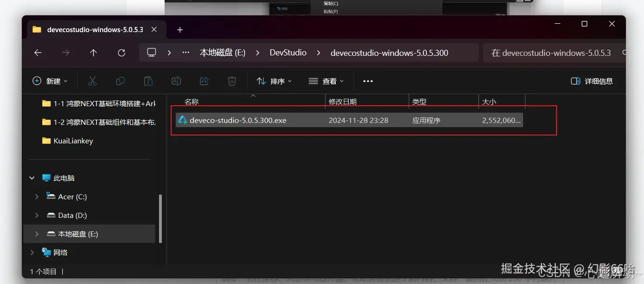Collapse the 此电脑 tree node
Image resolution: width=644 pixels, height=284 pixels.
coord(32,178)
